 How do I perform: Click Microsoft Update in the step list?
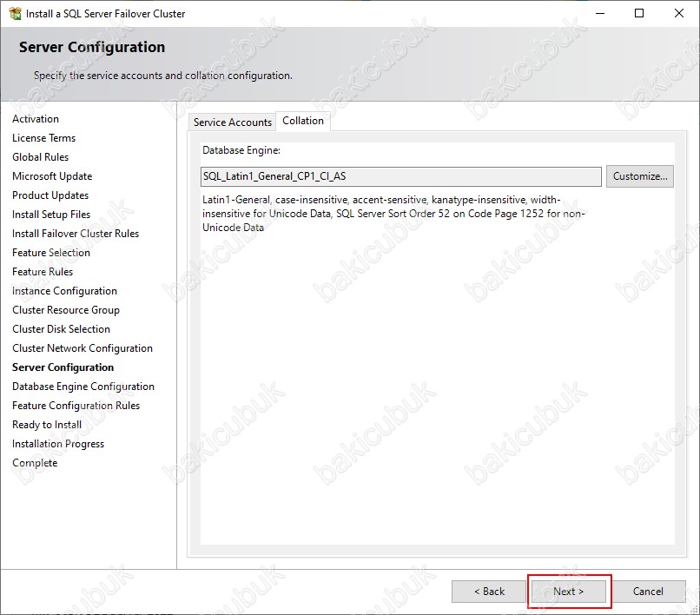[52, 176]
